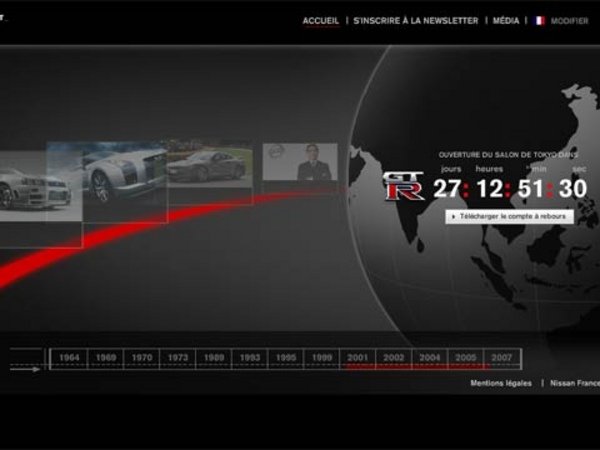
Task: Open silver Skyline thumbnail on the far left
Action: [x=40, y=186]
